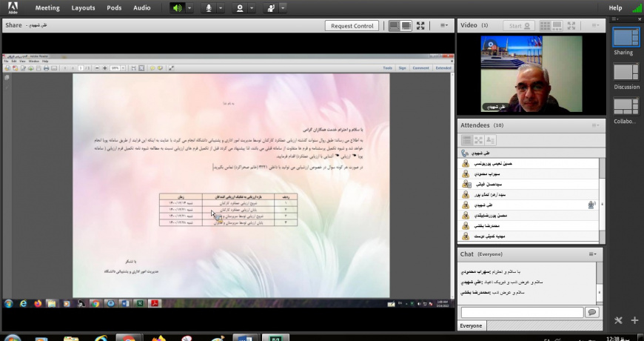Screen dimensions: 644x341
Task: Maximize the Video pod to full screen
Action: coord(571,25)
